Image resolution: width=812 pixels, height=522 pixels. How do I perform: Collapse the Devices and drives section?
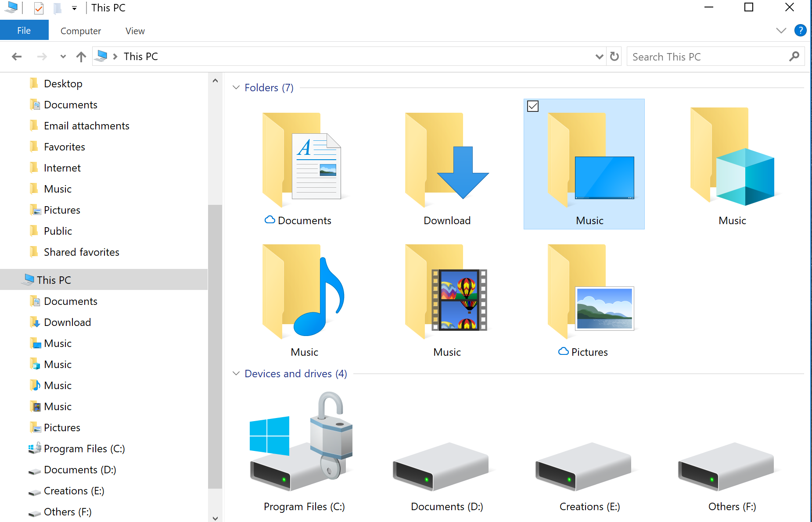(236, 373)
